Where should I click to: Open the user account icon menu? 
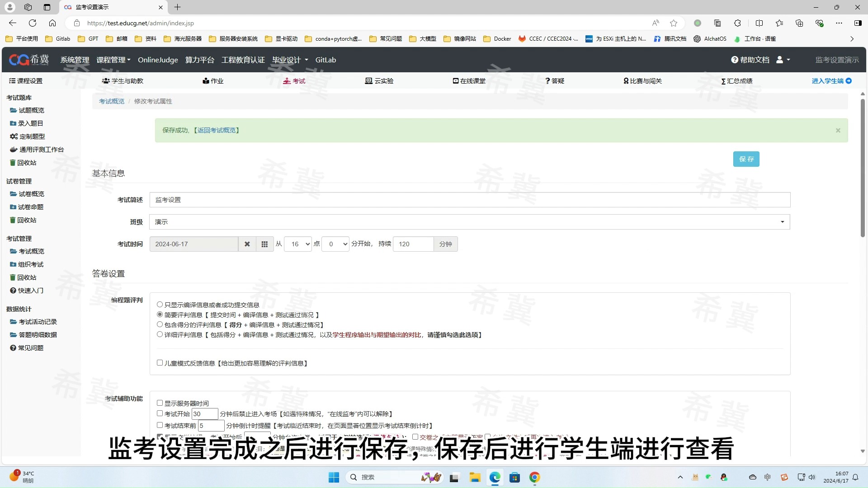783,60
